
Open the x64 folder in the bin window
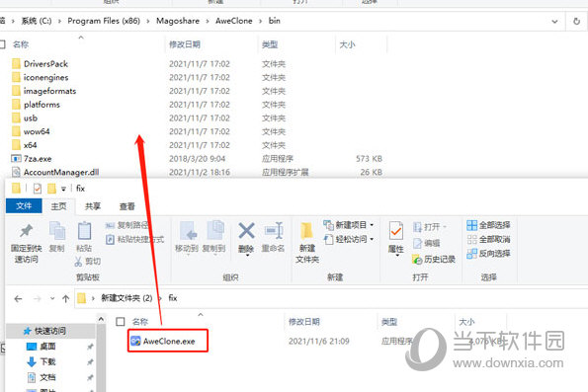30,145
